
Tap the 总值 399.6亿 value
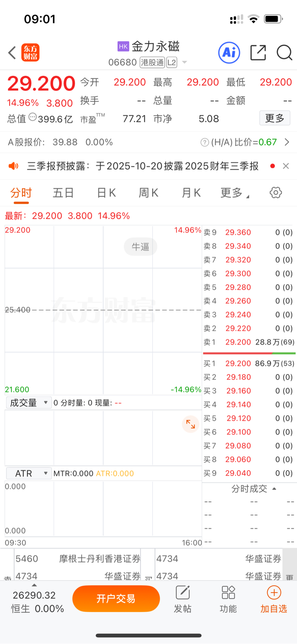55,119
